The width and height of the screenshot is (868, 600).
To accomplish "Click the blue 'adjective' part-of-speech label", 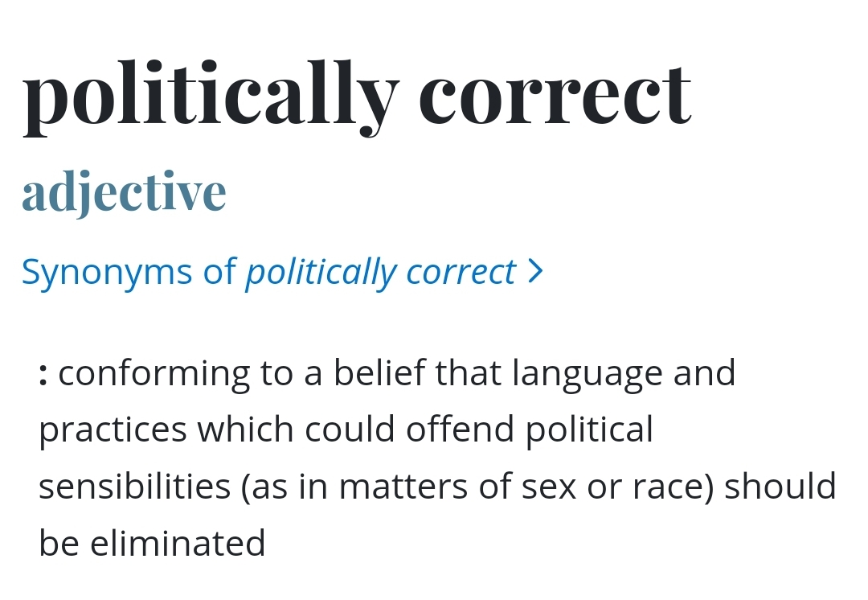I will tap(124, 193).
